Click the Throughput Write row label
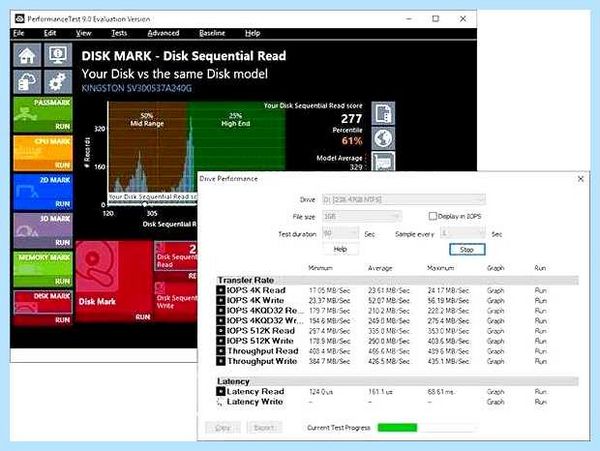The width and height of the screenshot is (600, 451). pos(262,361)
